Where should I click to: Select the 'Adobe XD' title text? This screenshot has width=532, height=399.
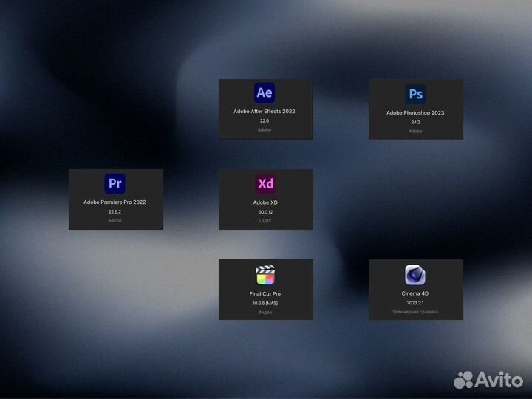[265, 202]
